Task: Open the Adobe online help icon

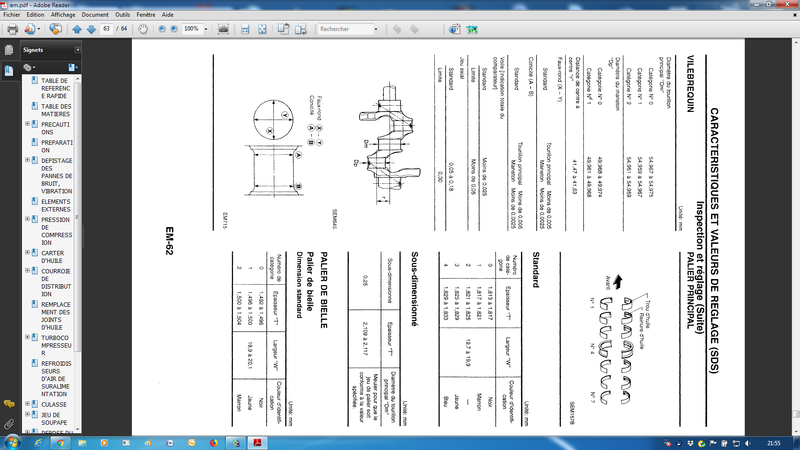Action: tap(454, 29)
